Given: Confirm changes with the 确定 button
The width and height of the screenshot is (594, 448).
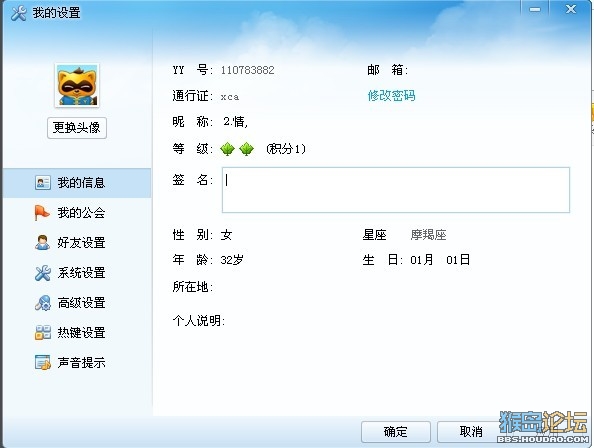Looking at the screenshot, I should (395, 432).
